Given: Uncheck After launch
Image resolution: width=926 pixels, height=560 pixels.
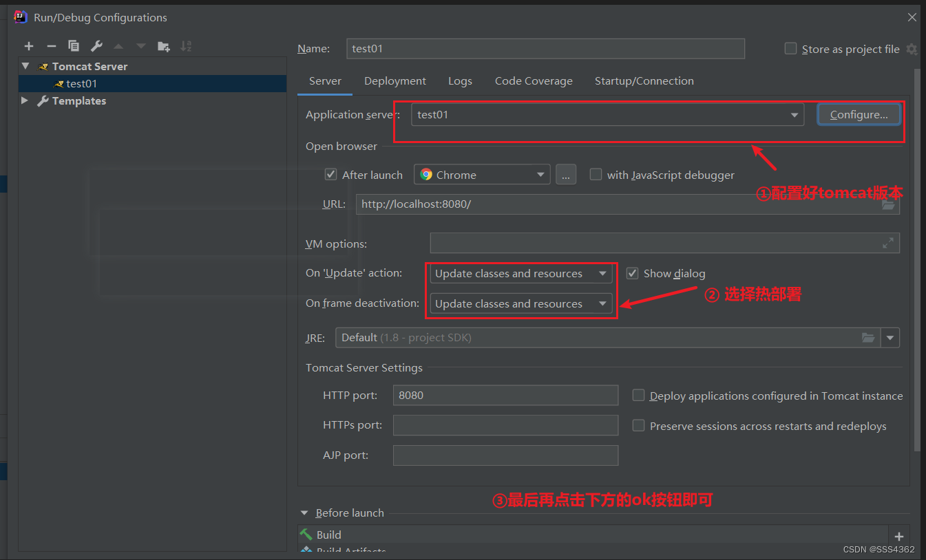Looking at the screenshot, I should point(331,175).
